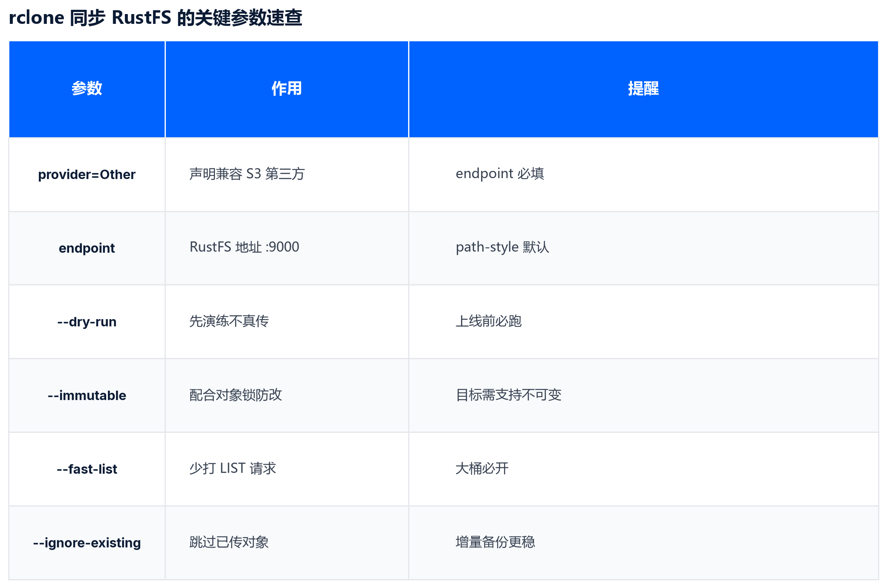Viewport: 887px width, 588px height.
Task: Click the '上线前必跑' cell
Action: [x=644, y=322]
